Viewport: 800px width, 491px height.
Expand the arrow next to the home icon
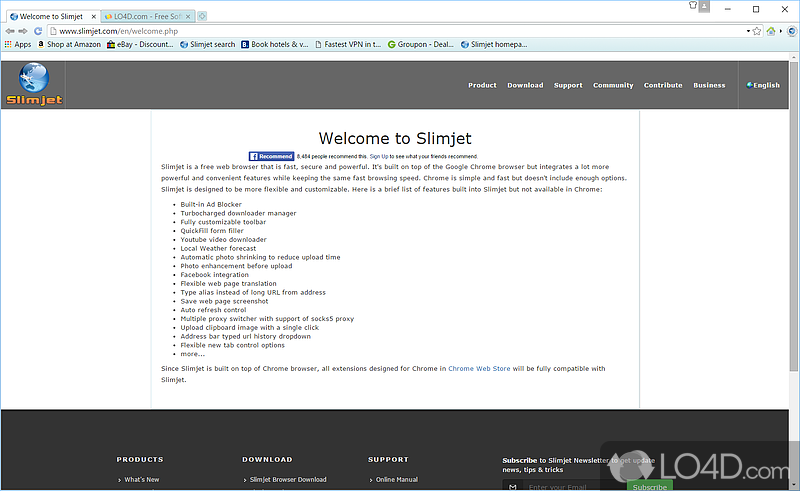[779, 31]
